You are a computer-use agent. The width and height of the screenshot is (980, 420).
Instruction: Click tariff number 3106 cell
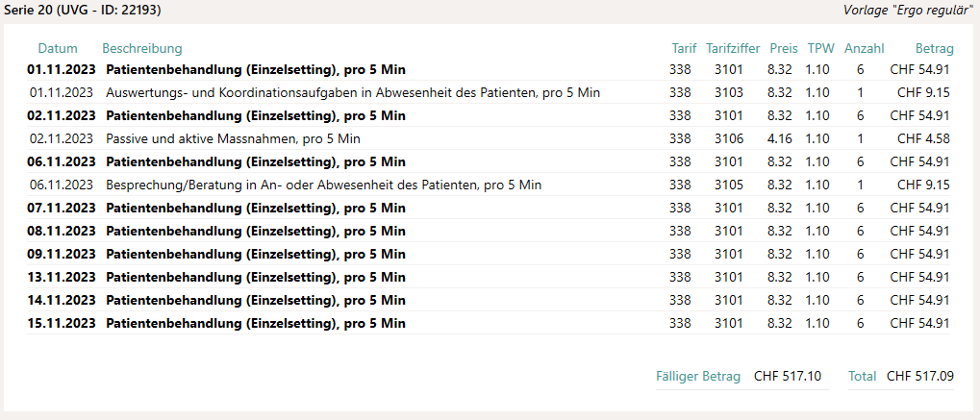(x=729, y=138)
